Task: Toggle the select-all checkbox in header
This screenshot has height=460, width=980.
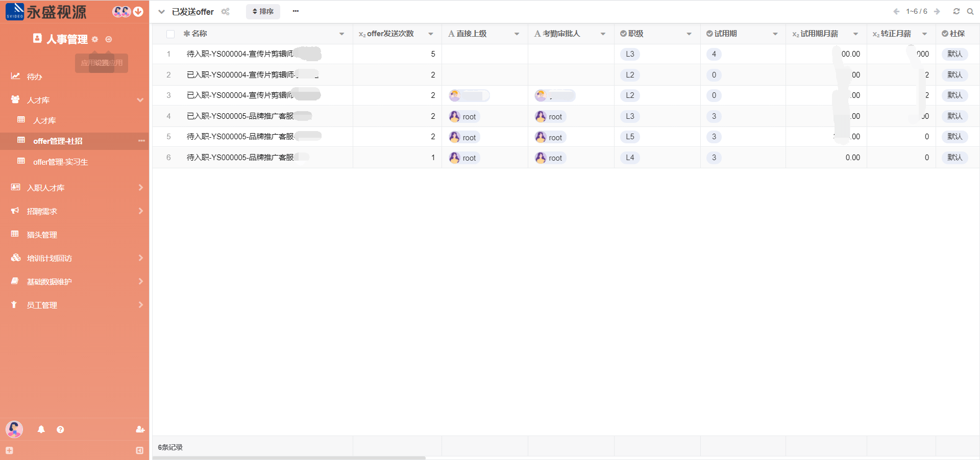Action: 170,34
